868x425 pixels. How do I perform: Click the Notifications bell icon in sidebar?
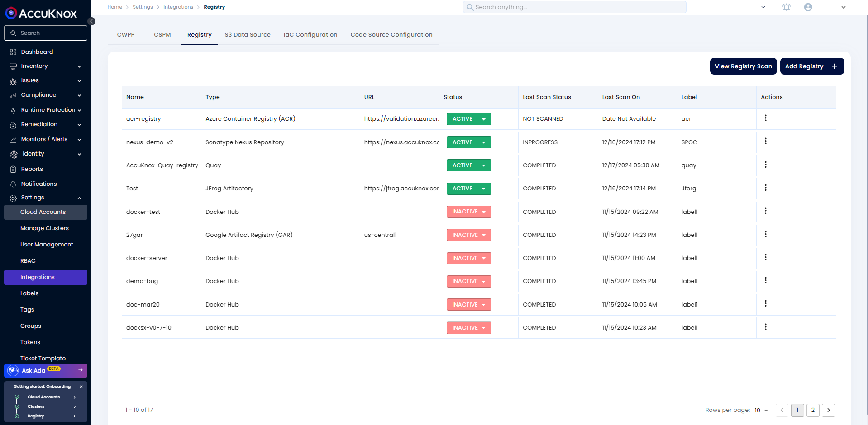point(13,184)
